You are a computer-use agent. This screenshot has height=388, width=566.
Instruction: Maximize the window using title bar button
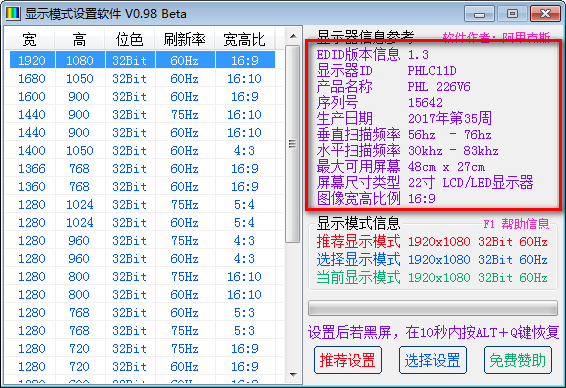point(512,14)
